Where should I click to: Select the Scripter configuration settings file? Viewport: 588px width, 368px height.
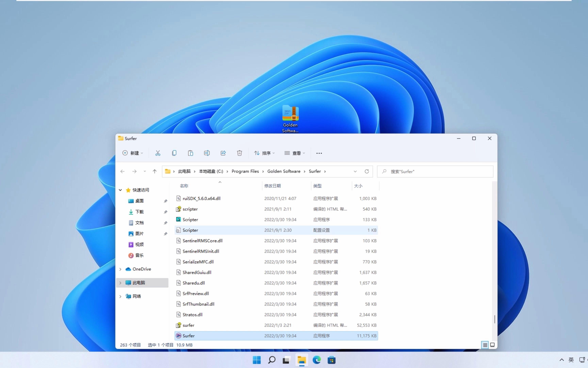click(x=276, y=230)
